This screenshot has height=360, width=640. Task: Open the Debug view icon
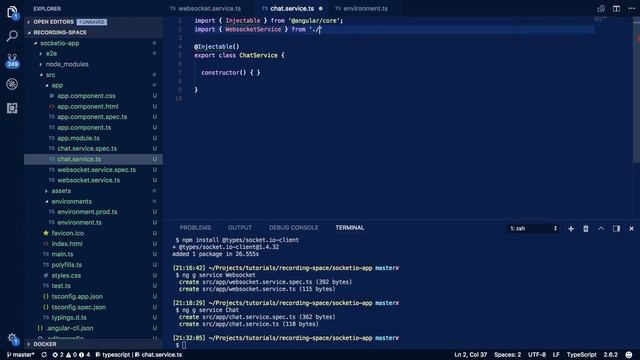coord(12,84)
